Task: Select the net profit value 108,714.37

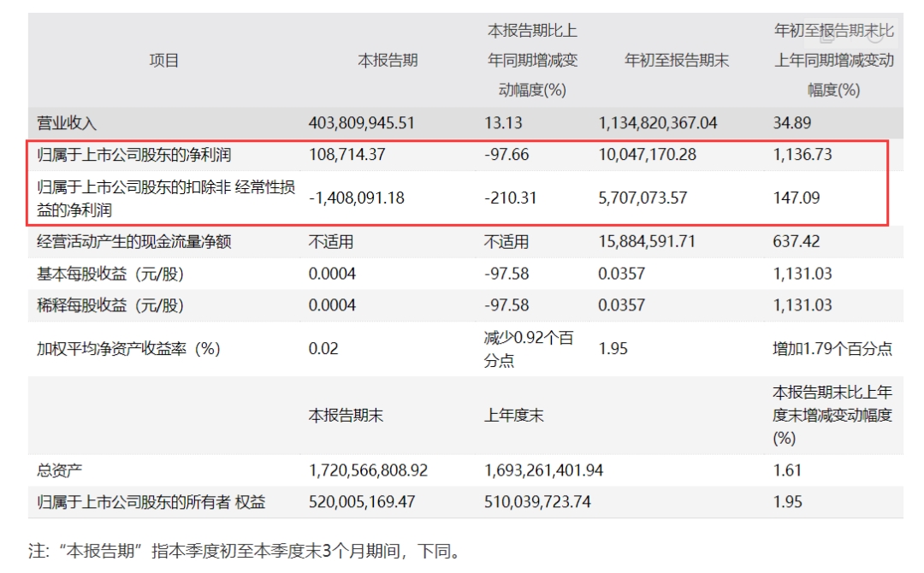Action: click(x=347, y=155)
